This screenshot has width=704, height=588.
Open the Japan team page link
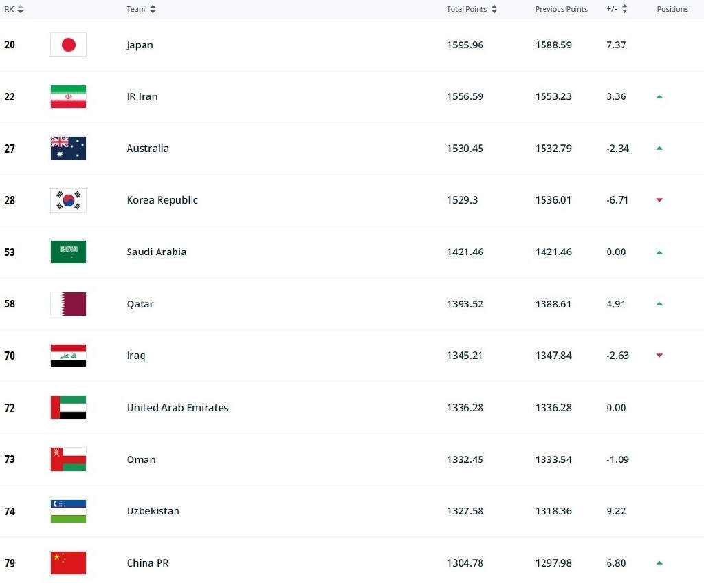pyautogui.click(x=140, y=45)
